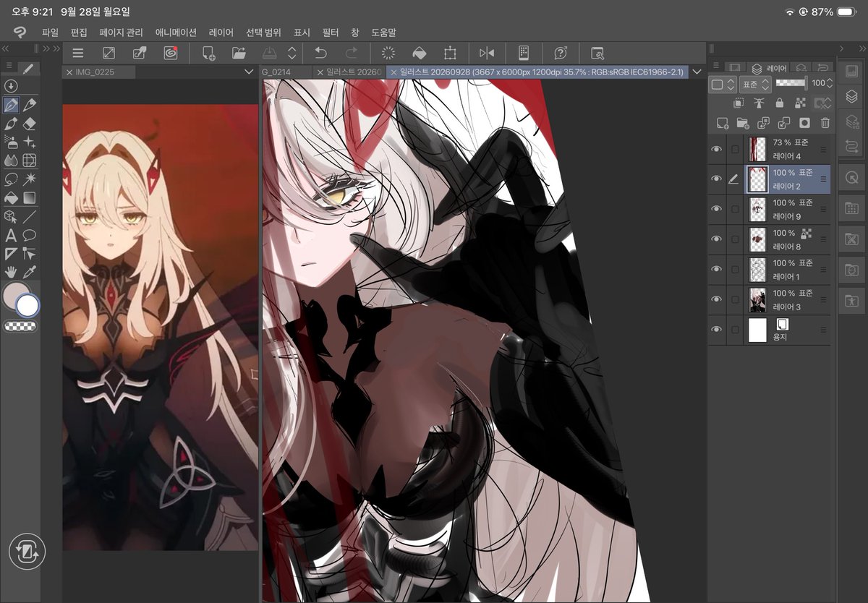Open 편집 menu

coord(79,33)
